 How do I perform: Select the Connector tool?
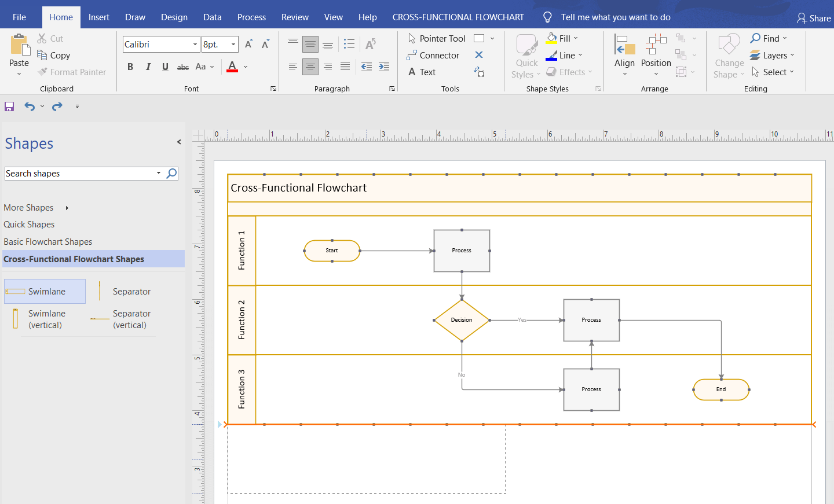(x=434, y=55)
